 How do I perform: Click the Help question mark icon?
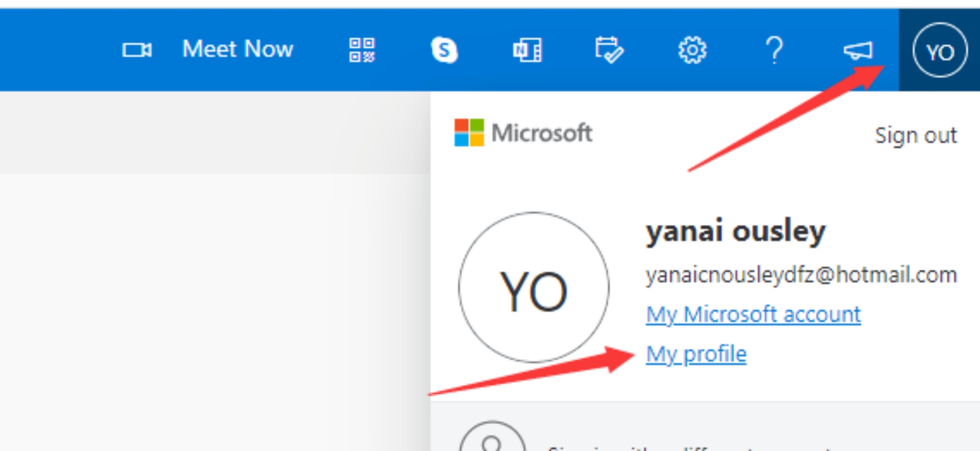pos(774,50)
